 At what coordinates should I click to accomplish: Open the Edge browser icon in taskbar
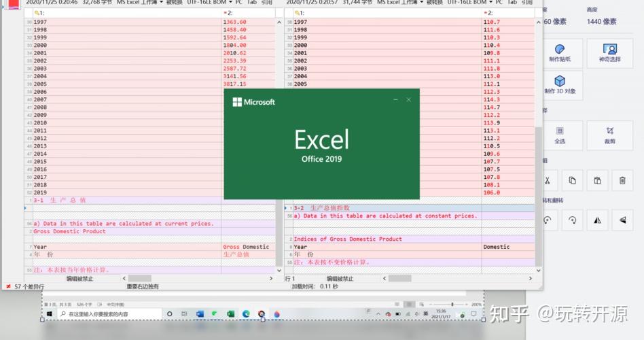(x=246, y=314)
